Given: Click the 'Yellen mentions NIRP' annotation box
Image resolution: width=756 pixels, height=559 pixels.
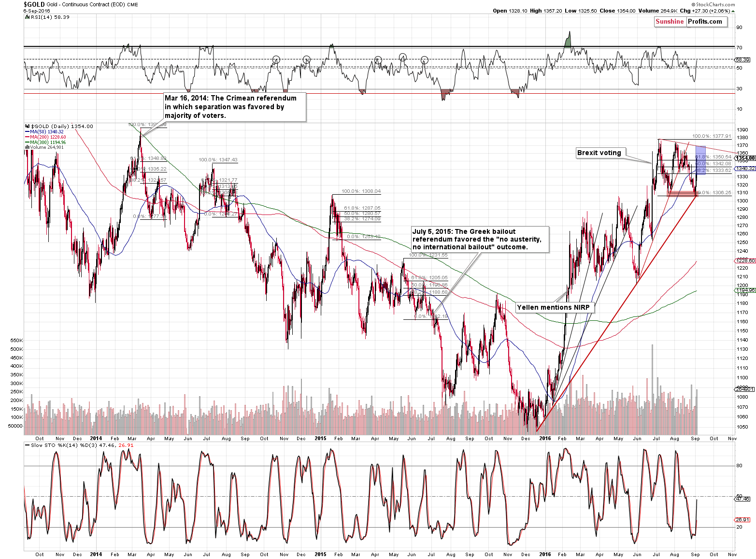Looking at the screenshot, I should point(555,307).
